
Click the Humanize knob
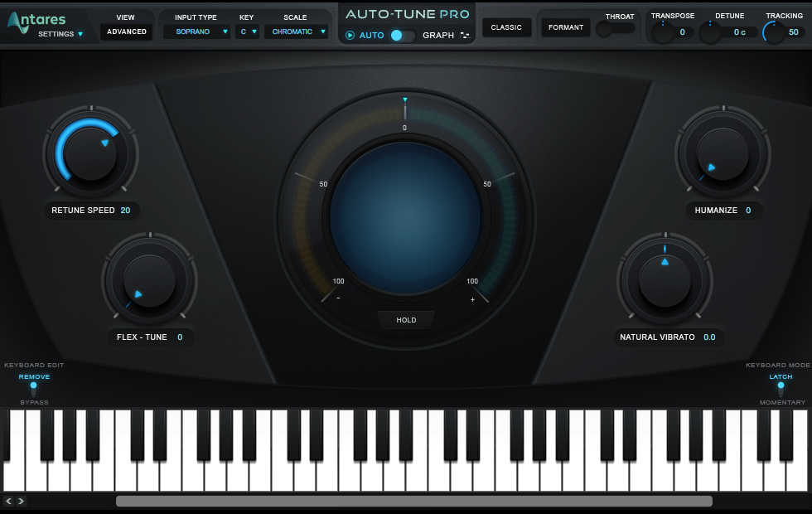(x=723, y=153)
